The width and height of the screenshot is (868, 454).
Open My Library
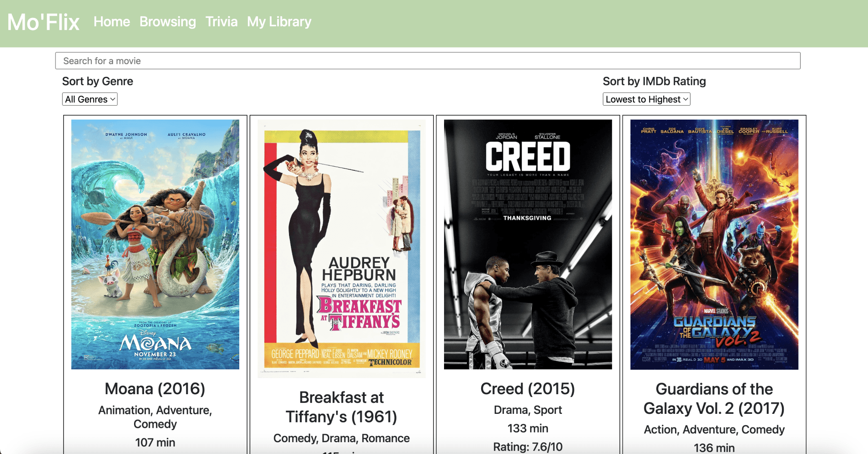(x=279, y=22)
